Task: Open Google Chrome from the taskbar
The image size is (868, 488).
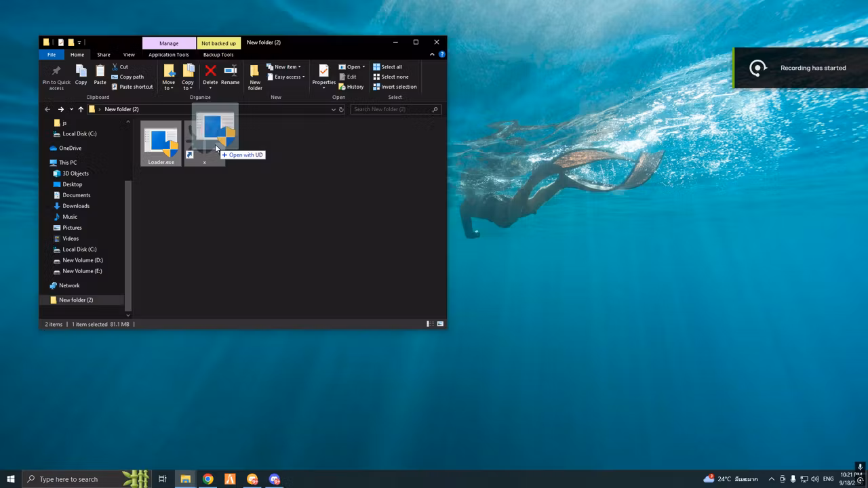Action: (208, 479)
